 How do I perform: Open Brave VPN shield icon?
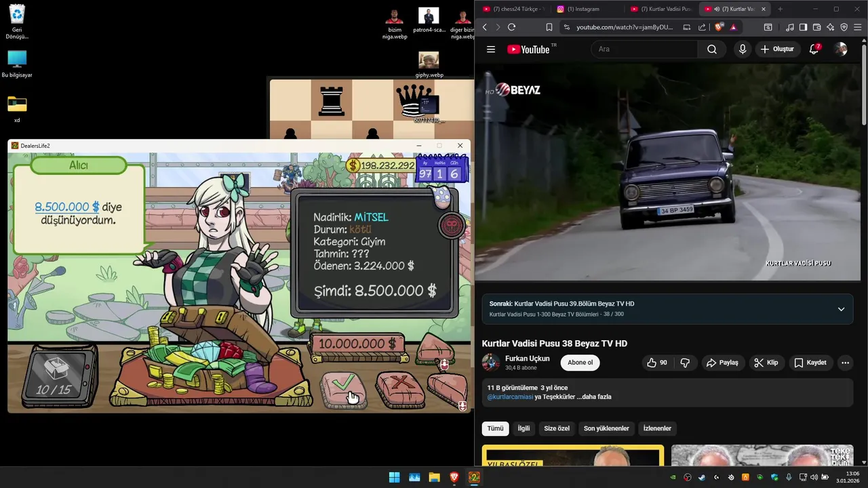[x=844, y=27]
